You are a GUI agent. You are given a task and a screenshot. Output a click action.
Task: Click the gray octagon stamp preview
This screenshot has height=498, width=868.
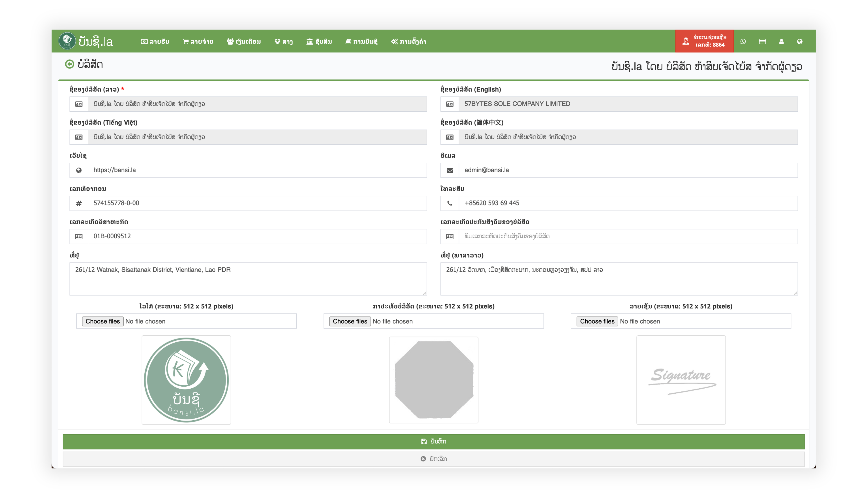[433, 380]
